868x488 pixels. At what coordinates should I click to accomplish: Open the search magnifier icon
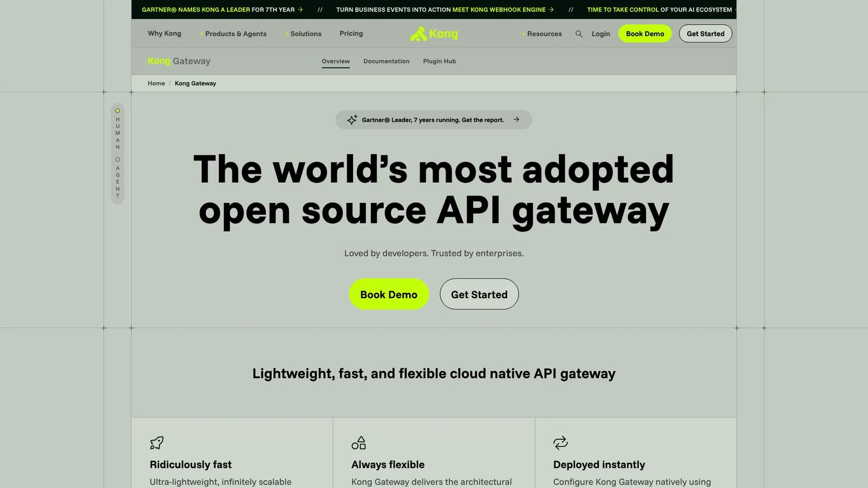(x=579, y=34)
